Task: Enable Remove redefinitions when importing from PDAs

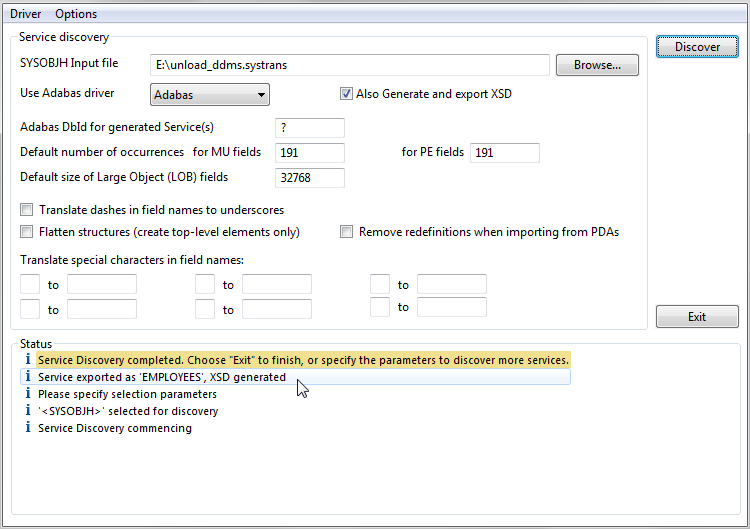Action: tap(346, 231)
